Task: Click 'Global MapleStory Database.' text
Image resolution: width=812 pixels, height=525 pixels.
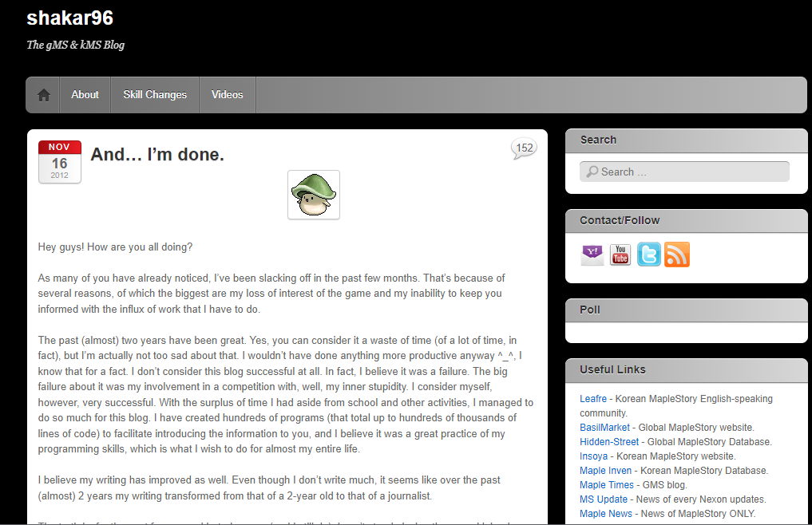Action: coord(710,442)
